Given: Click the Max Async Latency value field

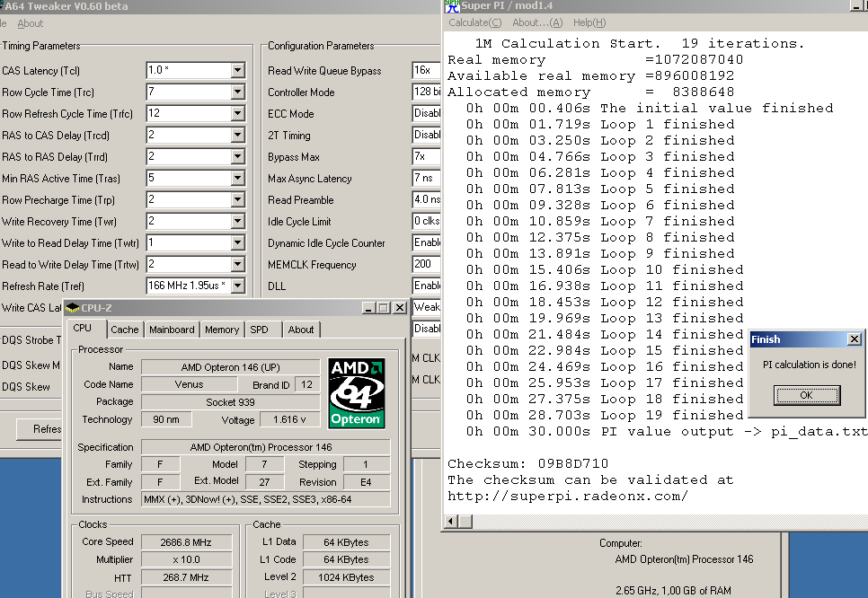Looking at the screenshot, I should click(426, 178).
